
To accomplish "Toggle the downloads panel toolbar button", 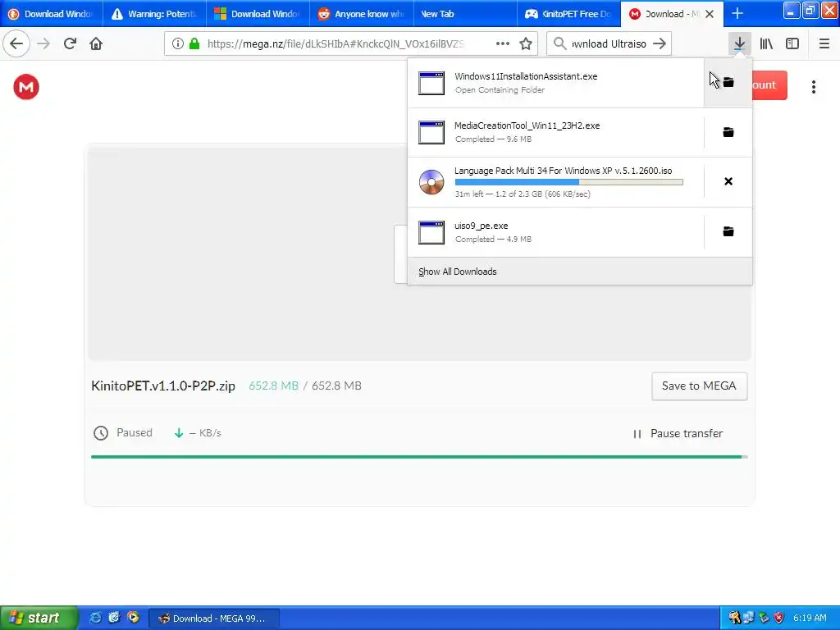I will click(739, 44).
